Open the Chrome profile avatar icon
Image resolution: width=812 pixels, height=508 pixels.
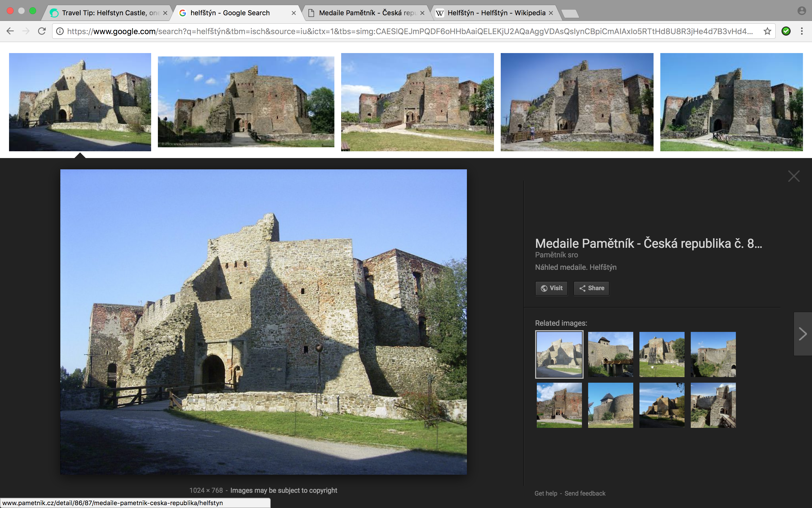pyautogui.click(x=802, y=11)
